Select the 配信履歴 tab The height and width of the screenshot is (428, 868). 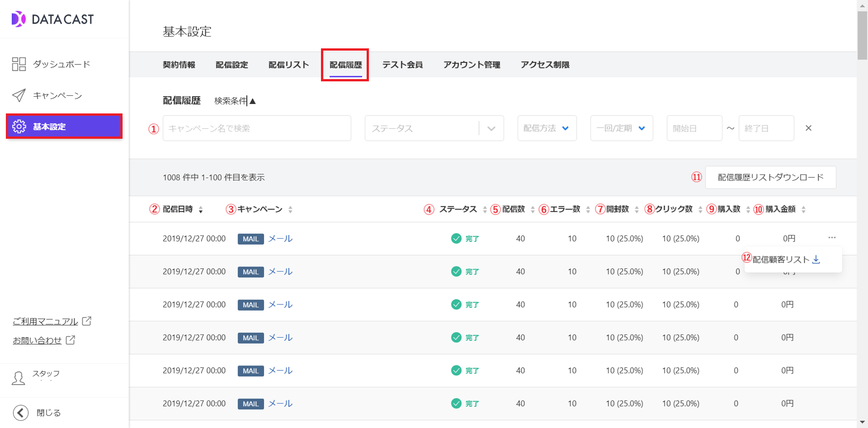(346, 65)
